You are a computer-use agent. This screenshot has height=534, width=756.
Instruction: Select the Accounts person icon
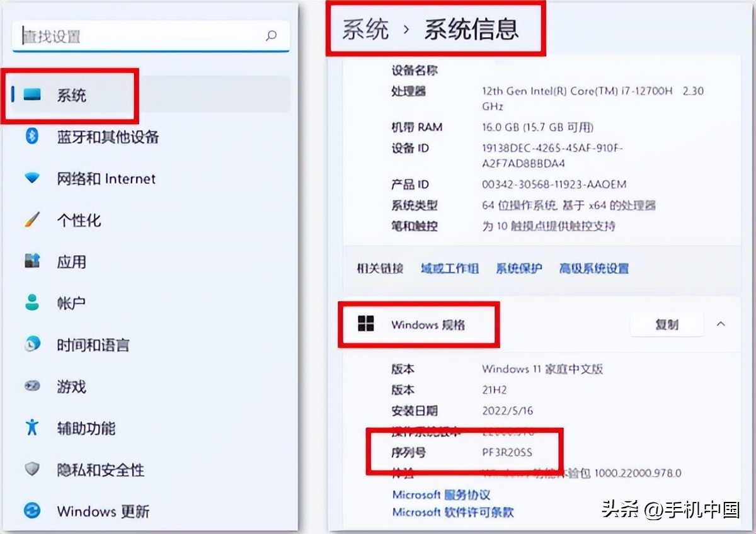pos(32,303)
